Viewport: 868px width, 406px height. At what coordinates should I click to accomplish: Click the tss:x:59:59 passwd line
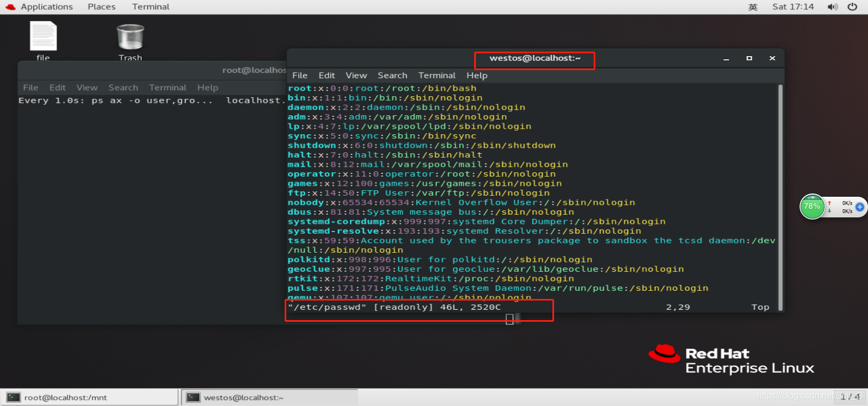tap(531, 245)
